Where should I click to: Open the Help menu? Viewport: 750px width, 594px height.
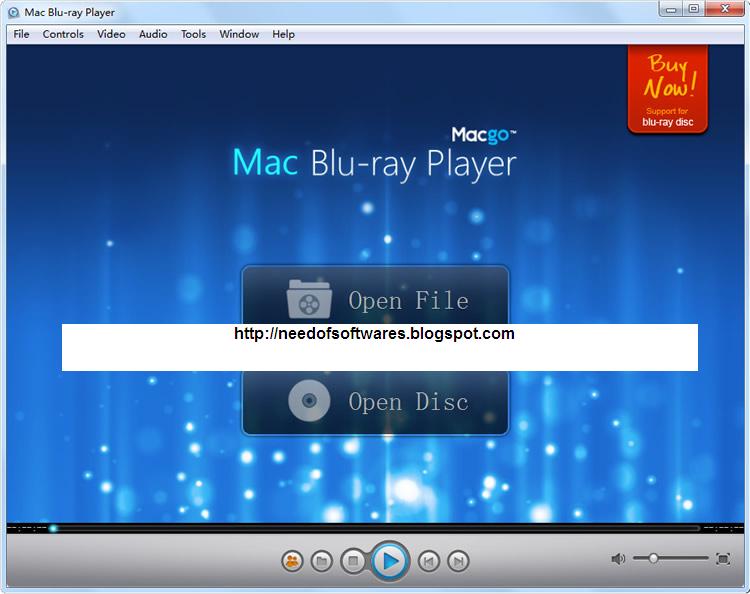pyautogui.click(x=283, y=34)
